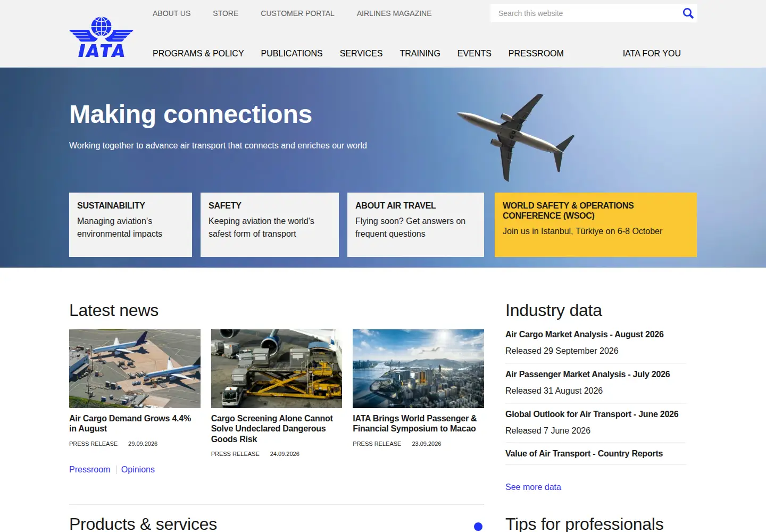766x532 pixels.
Task: Open the cargo screening article image
Action: pos(277,369)
